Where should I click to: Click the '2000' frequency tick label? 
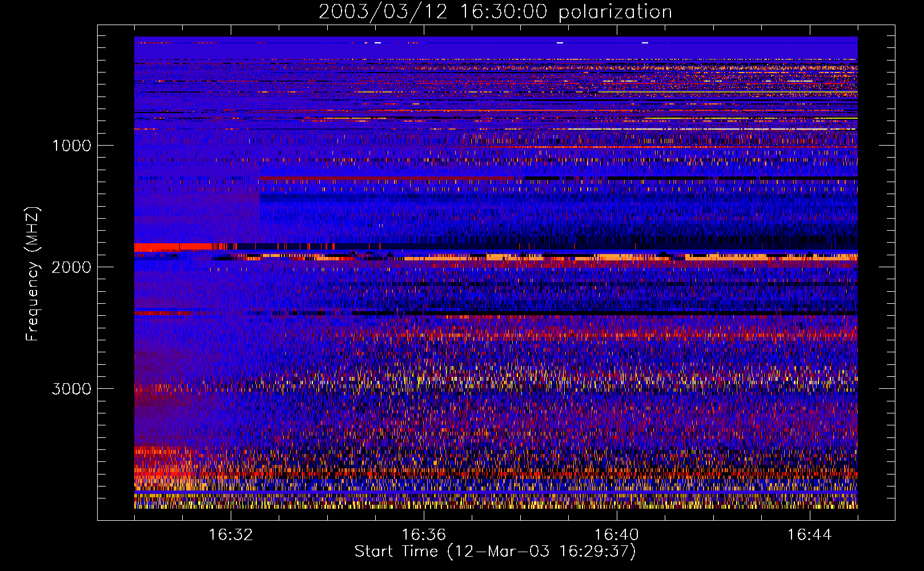(71, 267)
